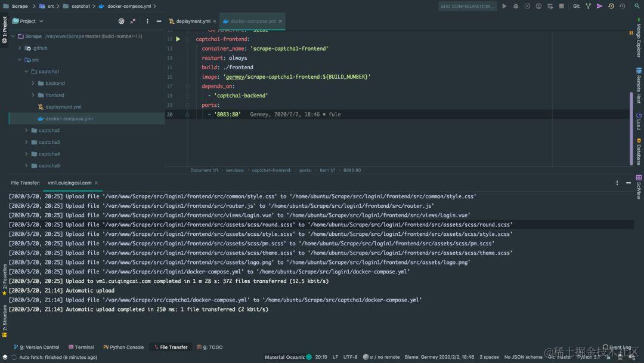Update project via Git branch icon
The width and height of the screenshot is (644, 363).
[x=588, y=6]
